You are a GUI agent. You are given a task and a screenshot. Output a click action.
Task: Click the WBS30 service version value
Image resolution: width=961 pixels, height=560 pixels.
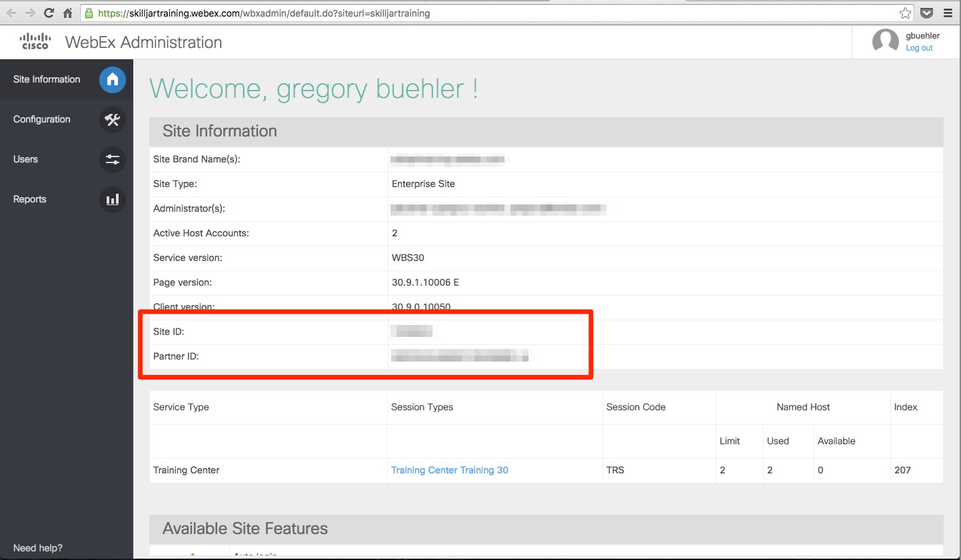pos(408,258)
